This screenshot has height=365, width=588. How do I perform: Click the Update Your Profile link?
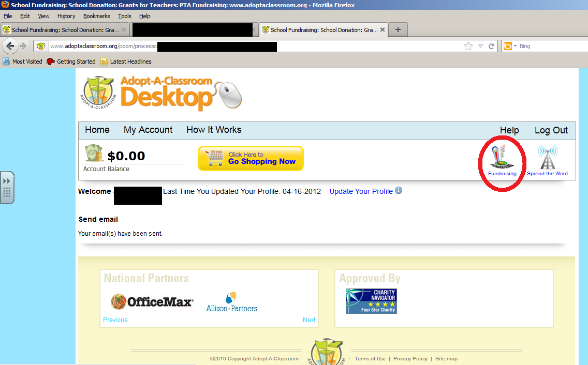click(361, 191)
